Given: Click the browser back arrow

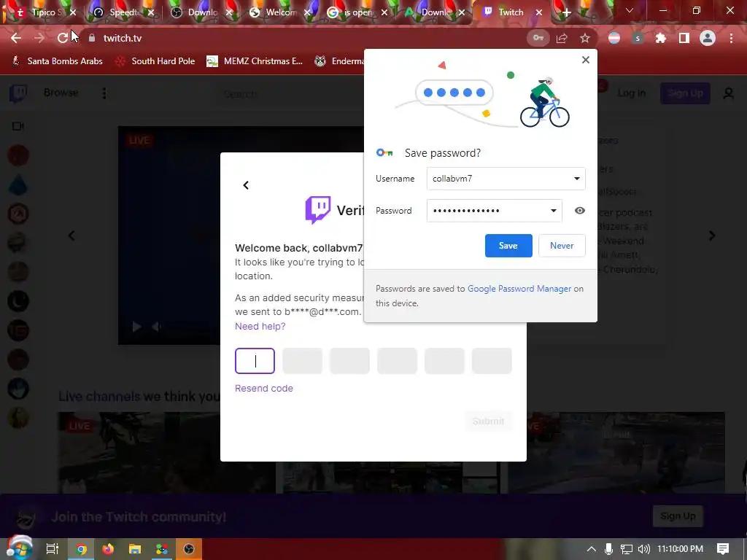Looking at the screenshot, I should pyautogui.click(x=16, y=38).
